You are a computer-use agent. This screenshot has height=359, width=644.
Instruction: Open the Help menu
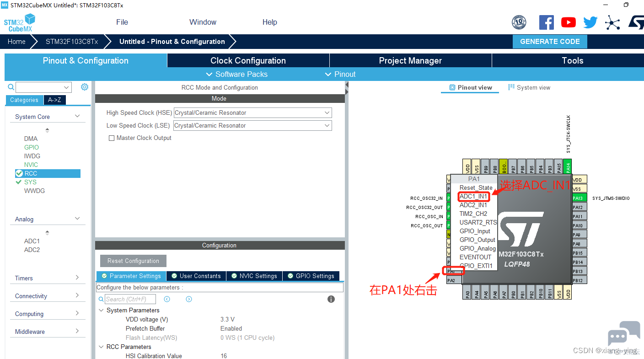pyautogui.click(x=270, y=22)
